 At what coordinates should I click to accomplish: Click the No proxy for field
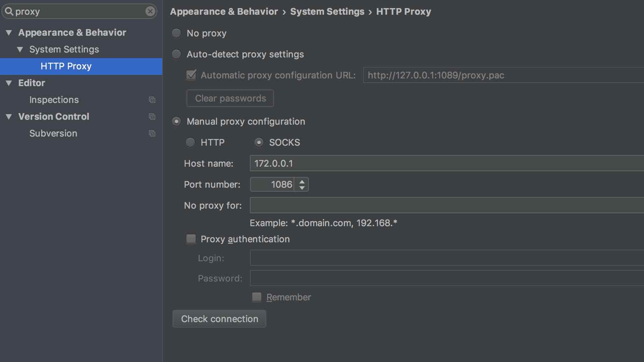click(x=447, y=206)
